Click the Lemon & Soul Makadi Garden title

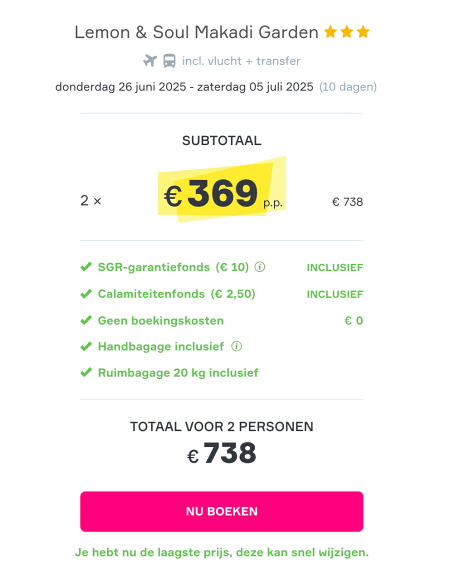[x=196, y=32]
